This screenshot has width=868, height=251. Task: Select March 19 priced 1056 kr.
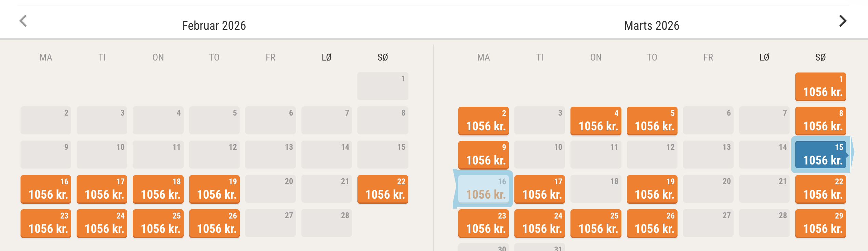click(652, 189)
